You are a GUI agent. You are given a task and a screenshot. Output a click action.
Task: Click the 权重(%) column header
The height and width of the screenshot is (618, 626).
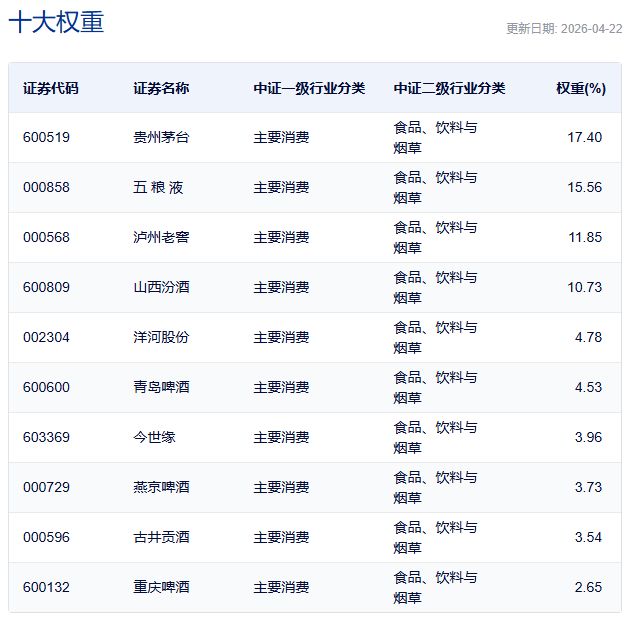(581, 88)
